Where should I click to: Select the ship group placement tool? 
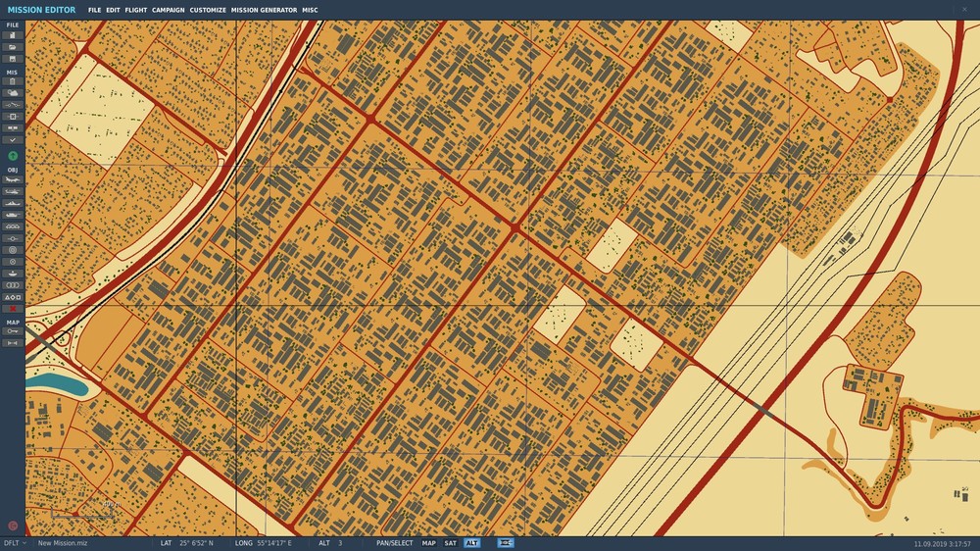(x=12, y=203)
